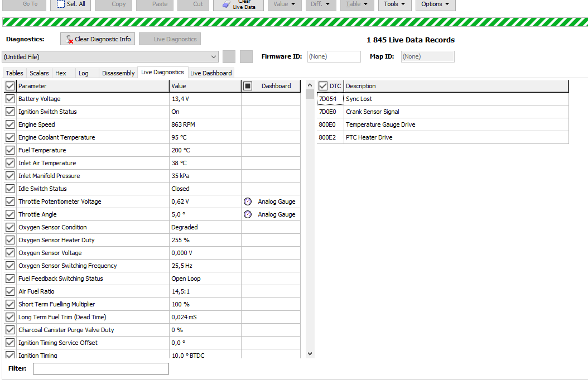588x384 pixels.
Task: Open the Tools dropdown menu
Action: [x=394, y=4]
